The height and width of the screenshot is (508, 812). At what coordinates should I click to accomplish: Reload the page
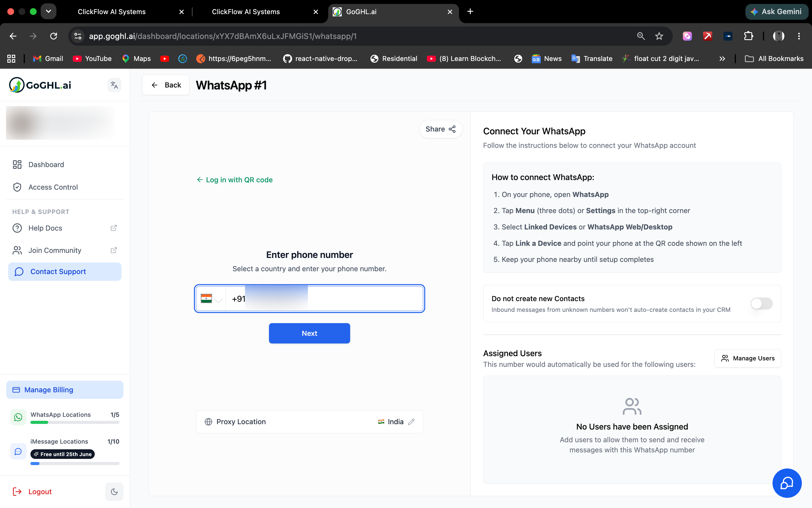click(x=54, y=36)
